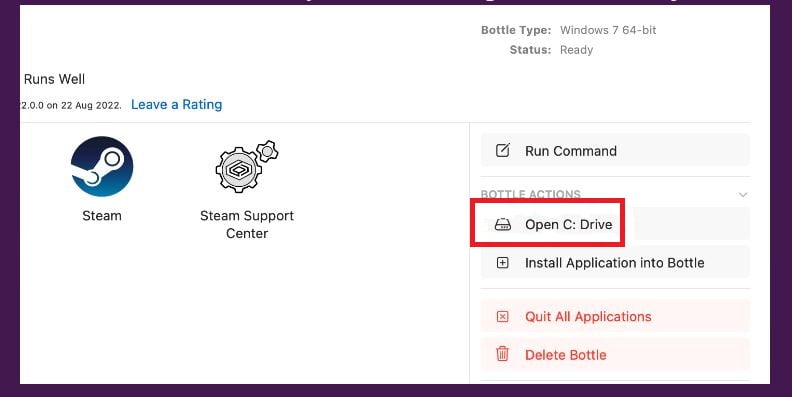Viewport: 792px width, 397px height.
Task: Follow the Leave a Rating link
Action: [x=176, y=105]
